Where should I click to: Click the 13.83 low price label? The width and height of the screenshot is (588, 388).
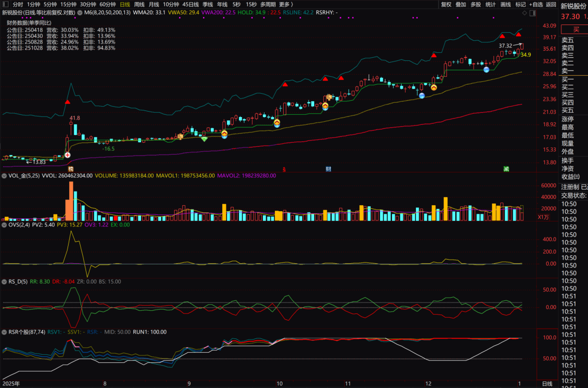click(39, 162)
